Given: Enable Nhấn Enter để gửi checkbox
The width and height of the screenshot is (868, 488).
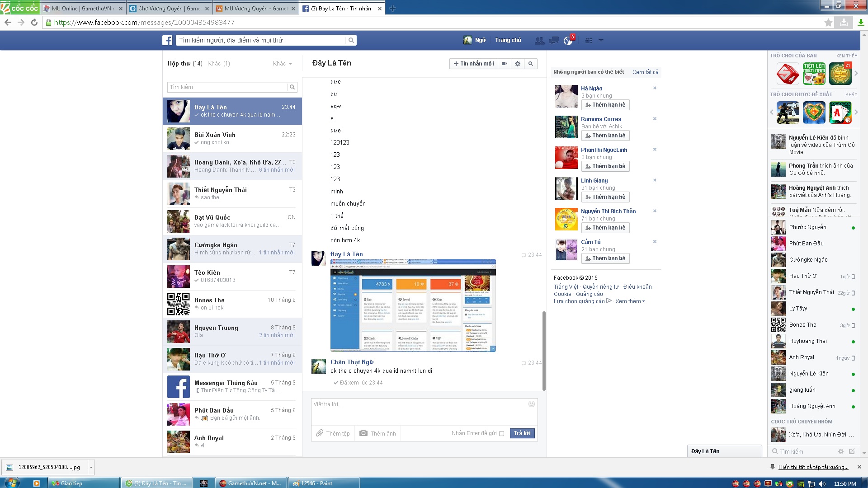Looking at the screenshot, I should [x=501, y=434].
